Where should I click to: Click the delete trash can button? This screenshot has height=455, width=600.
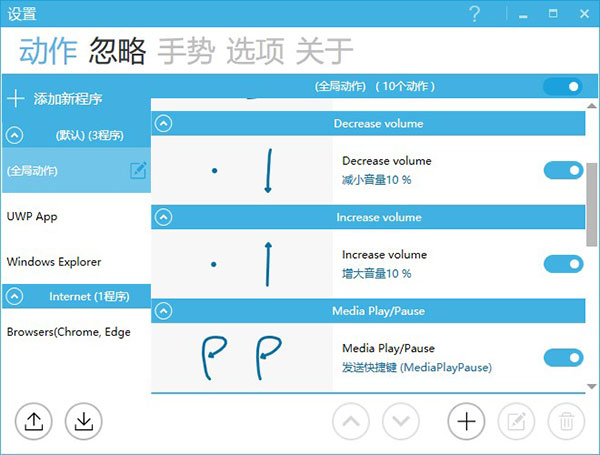click(566, 421)
